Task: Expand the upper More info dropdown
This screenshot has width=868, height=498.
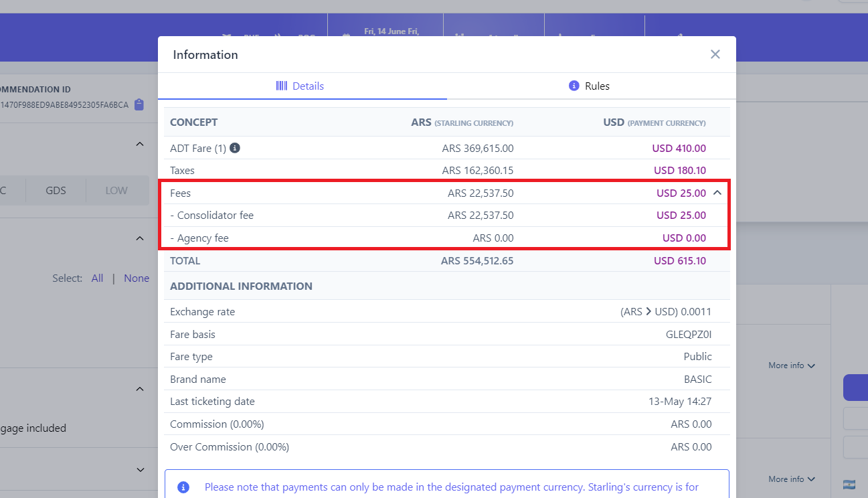Action: coord(792,365)
